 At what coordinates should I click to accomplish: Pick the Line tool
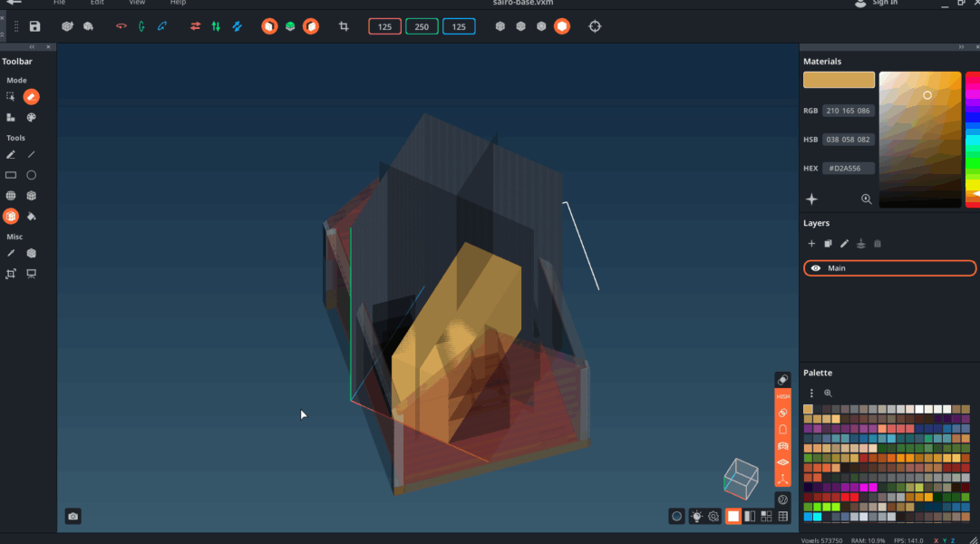point(31,154)
